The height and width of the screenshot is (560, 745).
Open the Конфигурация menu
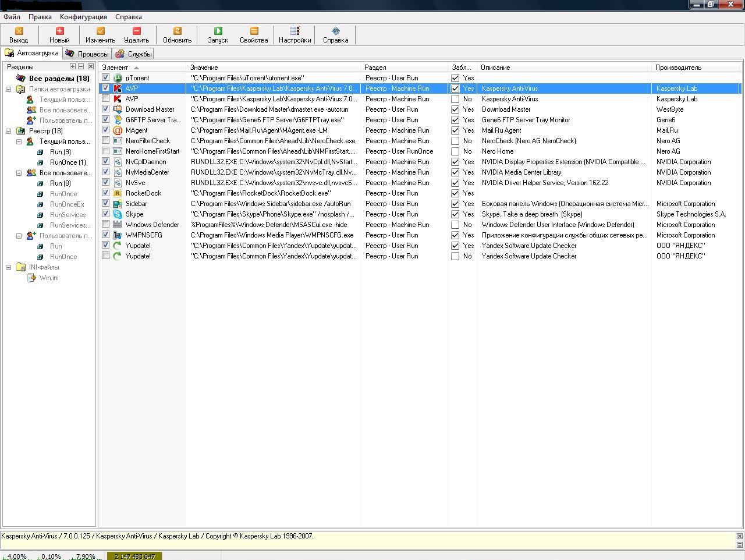click(x=83, y=17)
